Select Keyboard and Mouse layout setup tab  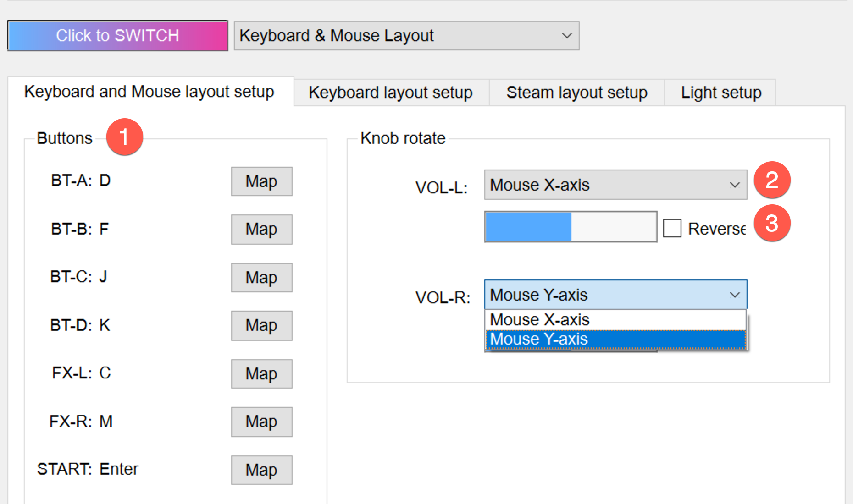click(x=150, y=92)
